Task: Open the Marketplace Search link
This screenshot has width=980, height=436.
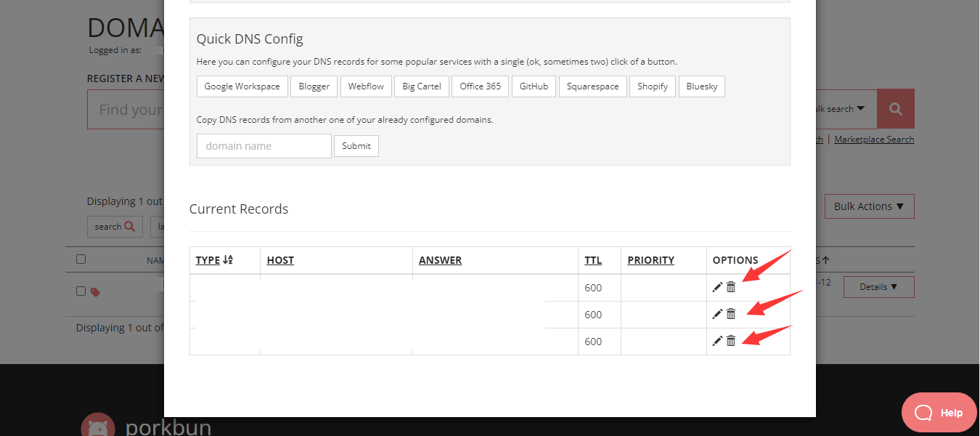Action: (874, 140)
